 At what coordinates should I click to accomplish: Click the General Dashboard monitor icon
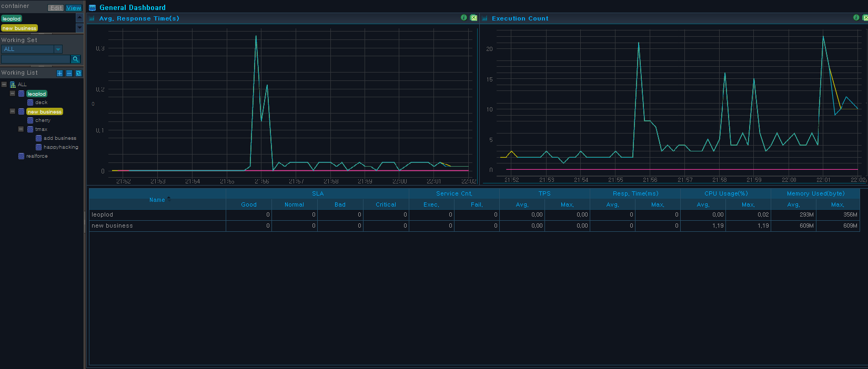tap(92, 8)
